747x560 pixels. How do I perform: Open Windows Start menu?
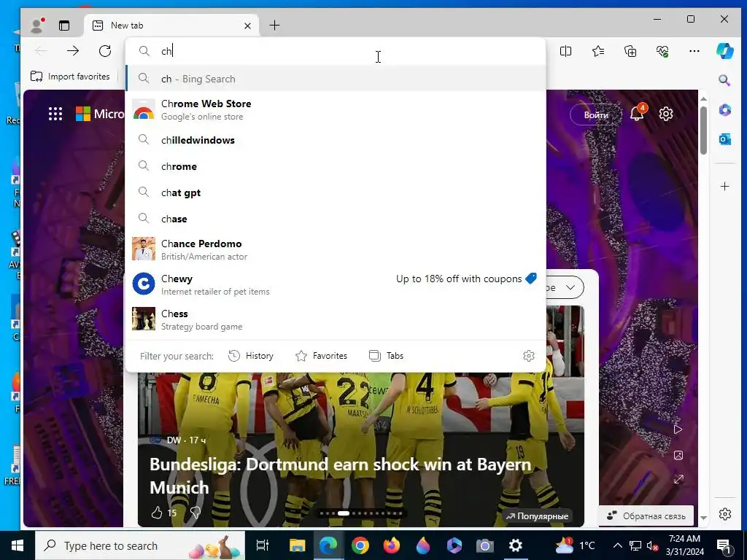click(18, 545)
